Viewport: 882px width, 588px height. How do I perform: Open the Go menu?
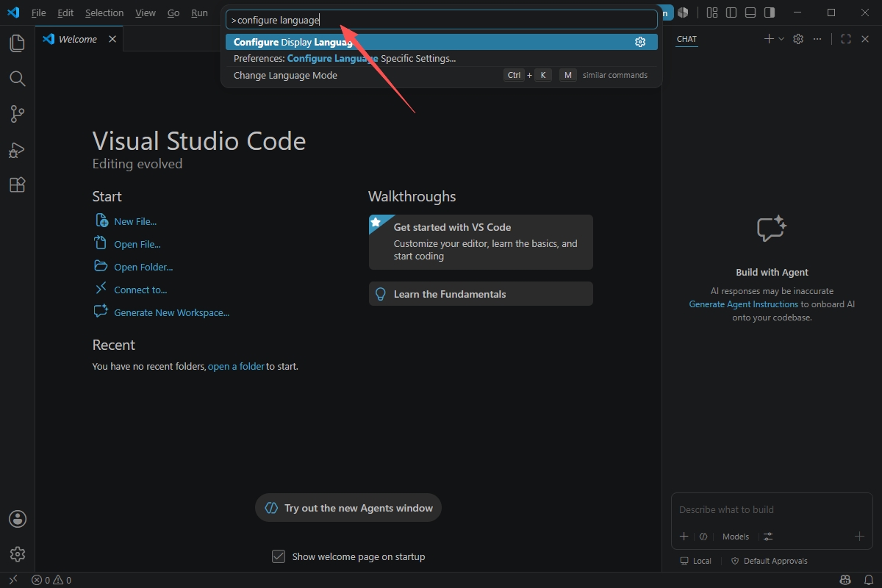(x=173, y=12)
